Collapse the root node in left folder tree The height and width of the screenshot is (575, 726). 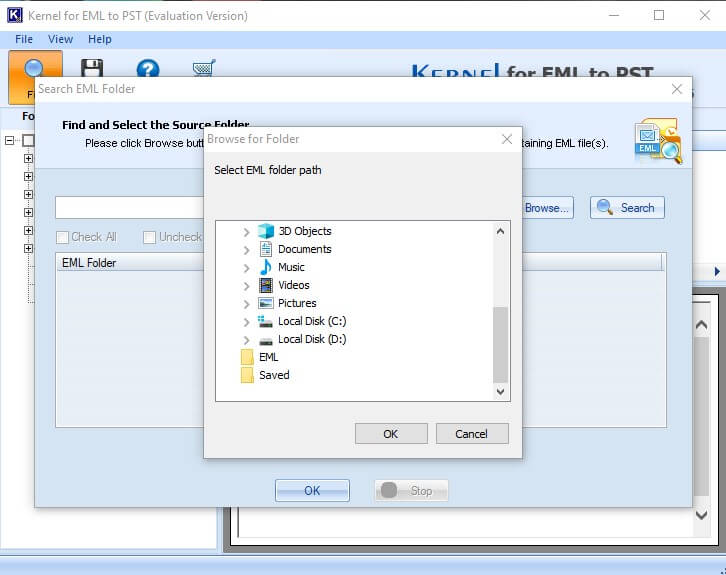coord(9,140)
